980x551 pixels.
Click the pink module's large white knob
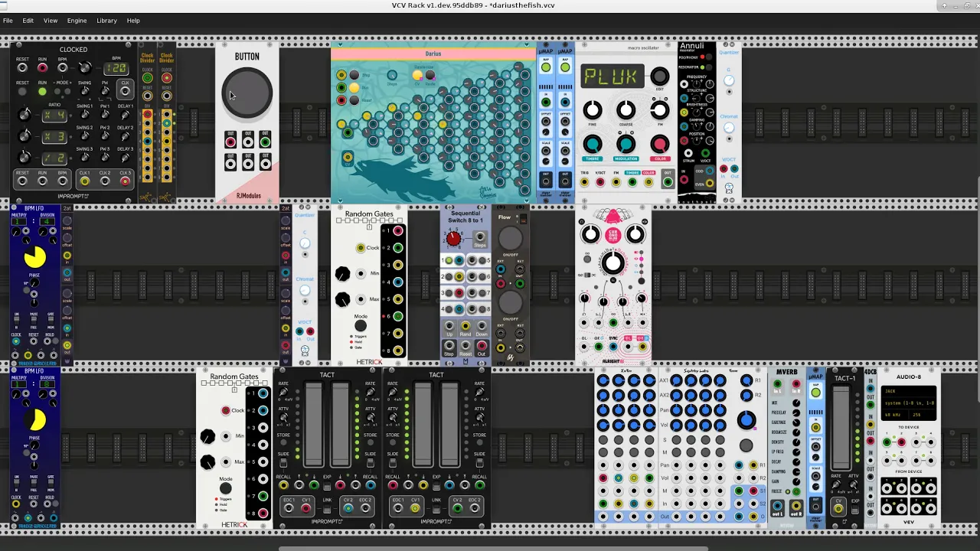point(612,263)
